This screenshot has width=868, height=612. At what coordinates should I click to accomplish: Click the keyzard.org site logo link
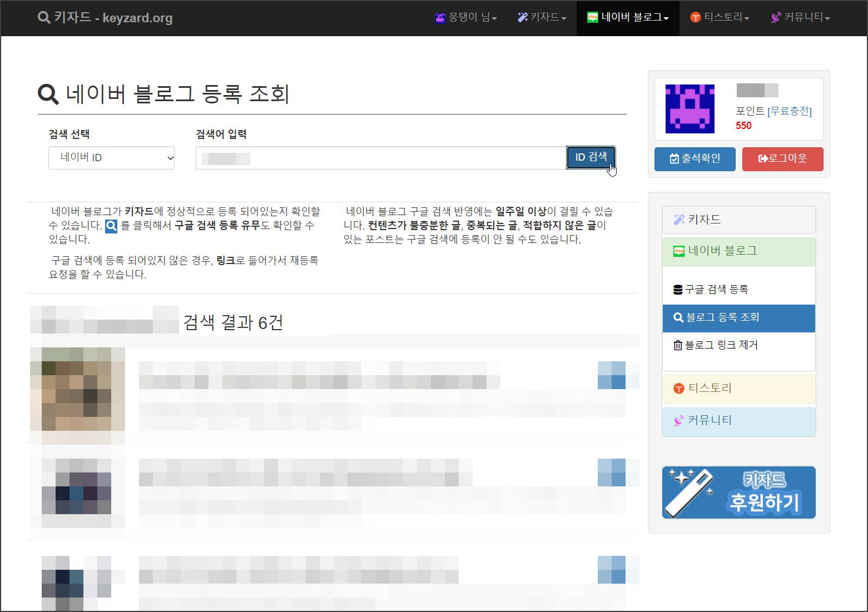(x=105, y=17)
